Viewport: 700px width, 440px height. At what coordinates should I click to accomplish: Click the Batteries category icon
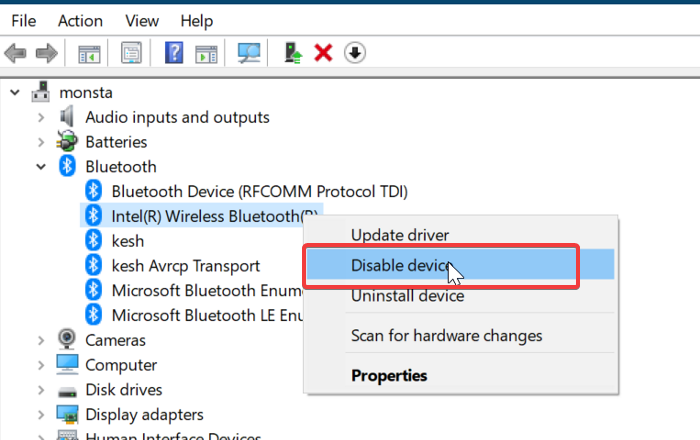[67, 141]
